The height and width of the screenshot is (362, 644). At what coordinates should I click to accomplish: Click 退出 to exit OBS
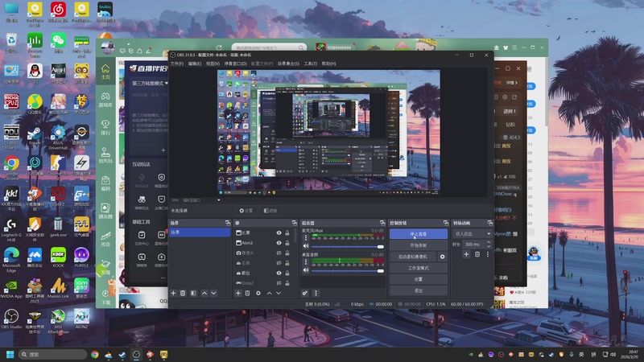coord(418,290)
